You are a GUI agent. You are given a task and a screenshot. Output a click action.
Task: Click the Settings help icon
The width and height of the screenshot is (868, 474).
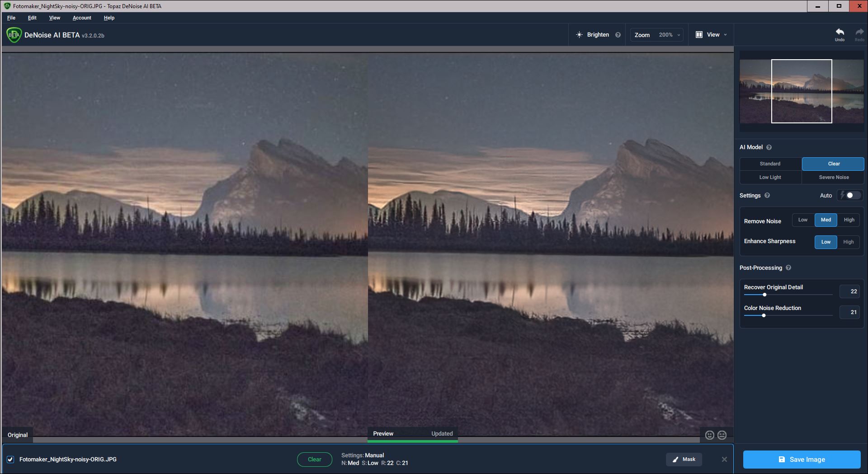click(767, 196)
